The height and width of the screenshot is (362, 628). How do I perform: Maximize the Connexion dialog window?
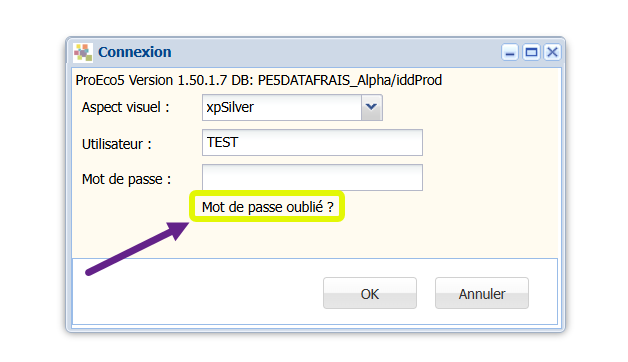531,52
